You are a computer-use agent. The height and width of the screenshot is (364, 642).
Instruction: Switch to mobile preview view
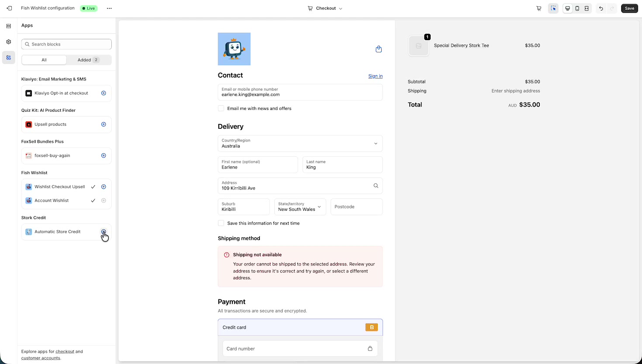point(577,8)
